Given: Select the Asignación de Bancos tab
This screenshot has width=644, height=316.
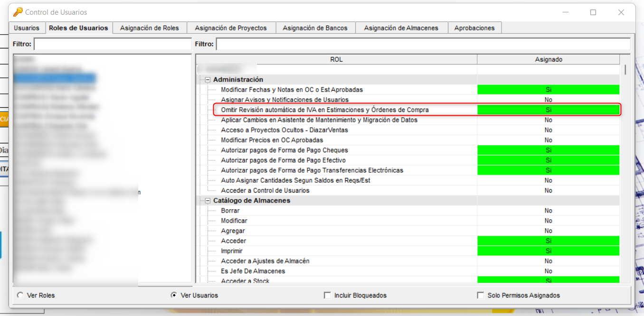Looking at the screenshot, I should [x=316, y=28].
